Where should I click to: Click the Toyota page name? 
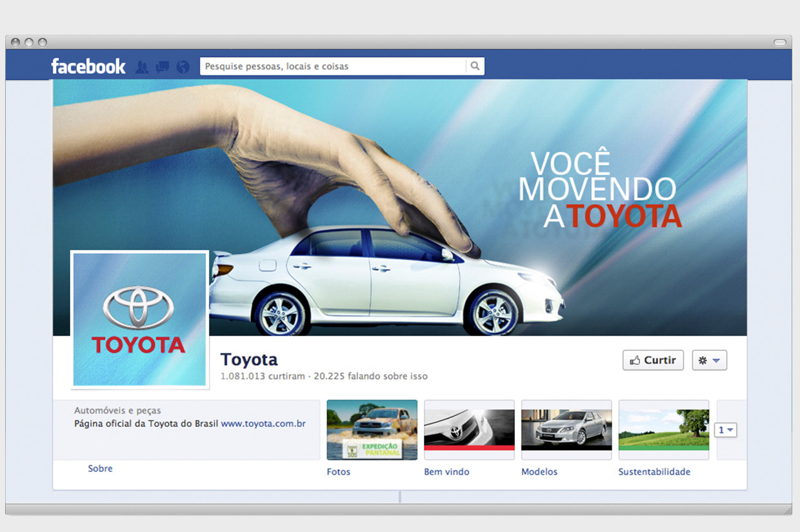click(x=249, y=359)
